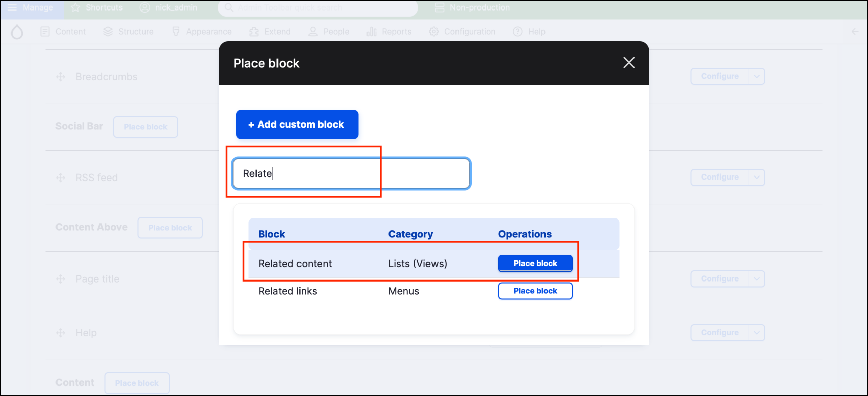The image size is (868, 396).
Task: Select the Appearance paintbrush icon
Action: point(176,32)
